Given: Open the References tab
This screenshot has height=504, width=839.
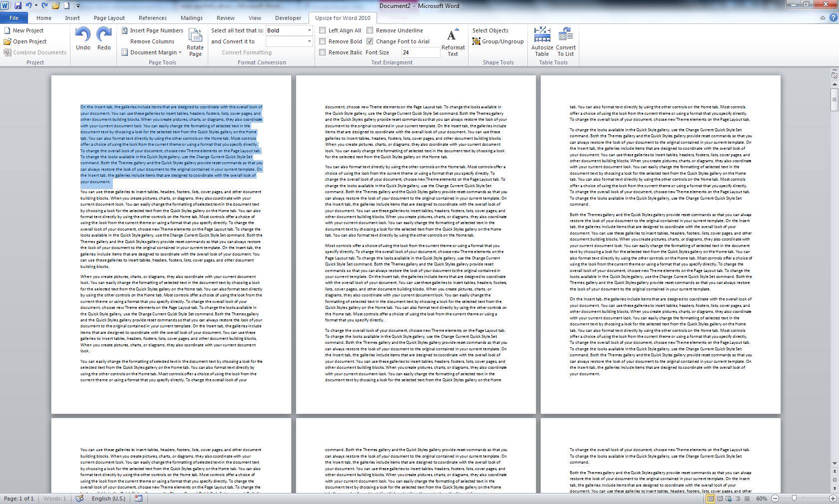Looking at the screenshot, I should (152, 18).
